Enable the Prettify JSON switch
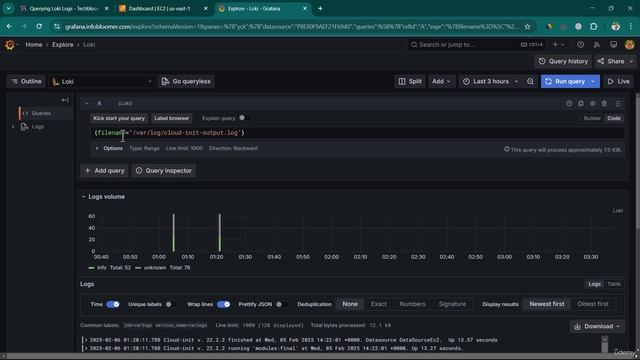 click(281, 304)
